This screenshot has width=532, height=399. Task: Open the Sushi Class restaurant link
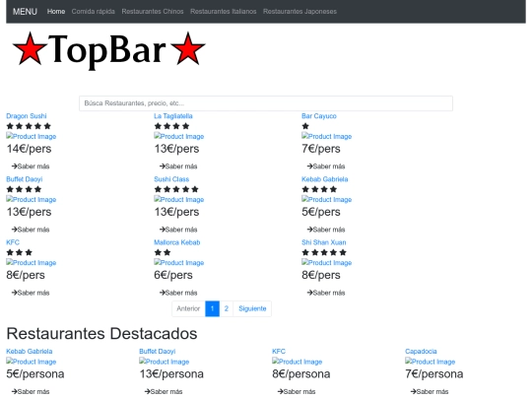click(171, 179)
